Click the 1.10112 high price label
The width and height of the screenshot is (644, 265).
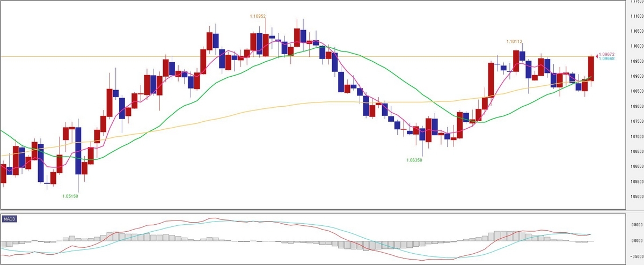(x=514, y=41)
